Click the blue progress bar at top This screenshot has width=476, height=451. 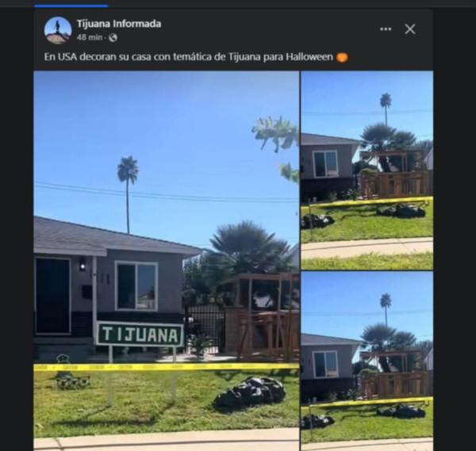[71, 6]
